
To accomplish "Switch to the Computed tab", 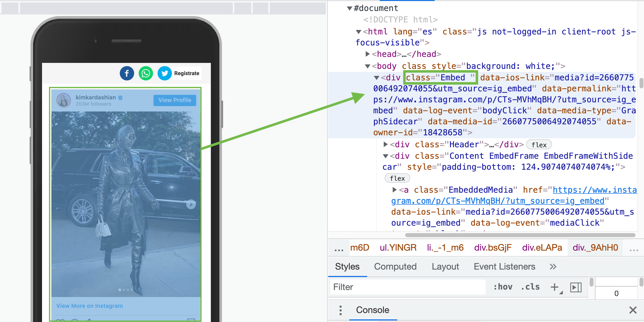I will [395, 267].
